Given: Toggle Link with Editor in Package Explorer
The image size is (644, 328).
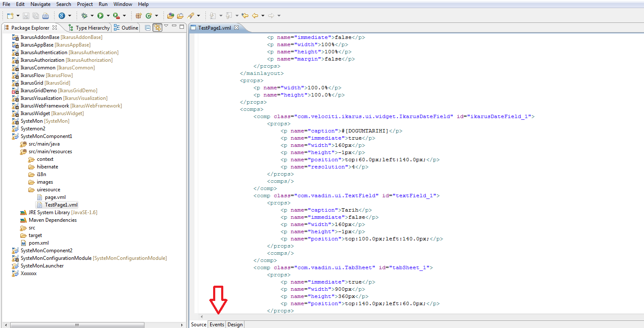Looking at the screenshot, I should point(157,28).
